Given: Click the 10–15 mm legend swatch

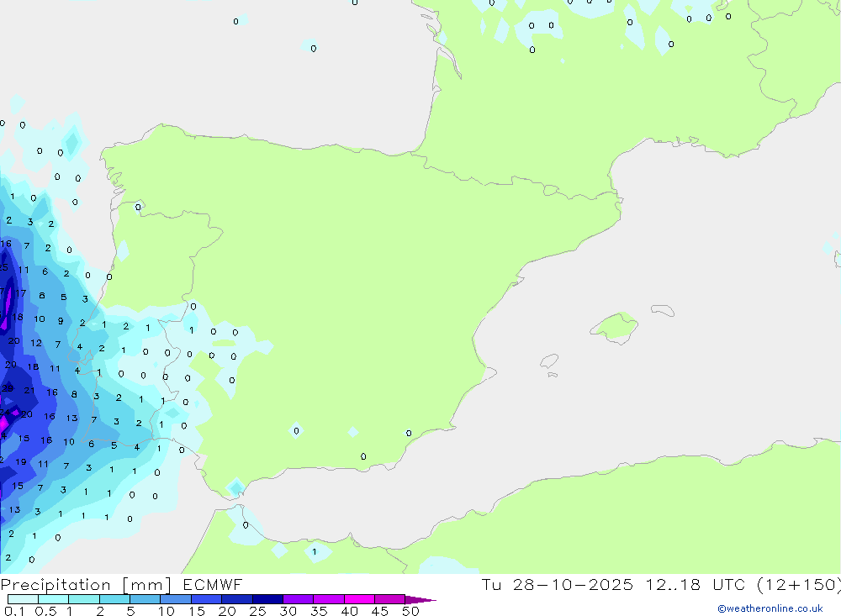Looking at the screenshot, I should point(176,599).
